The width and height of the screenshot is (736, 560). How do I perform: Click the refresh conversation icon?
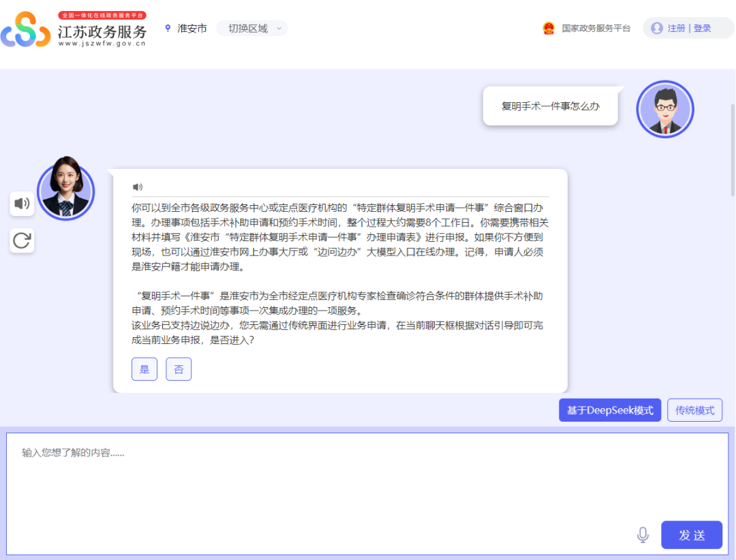click(x=21, y=240)
